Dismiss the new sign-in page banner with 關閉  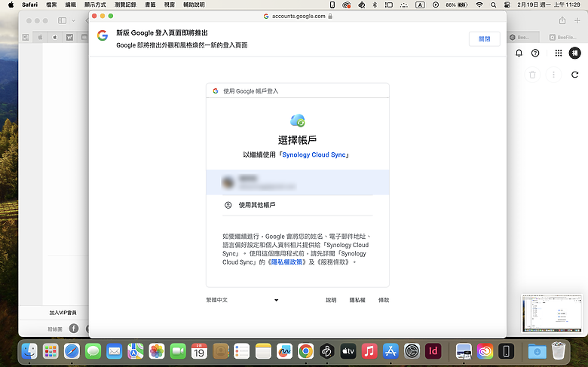484,39
